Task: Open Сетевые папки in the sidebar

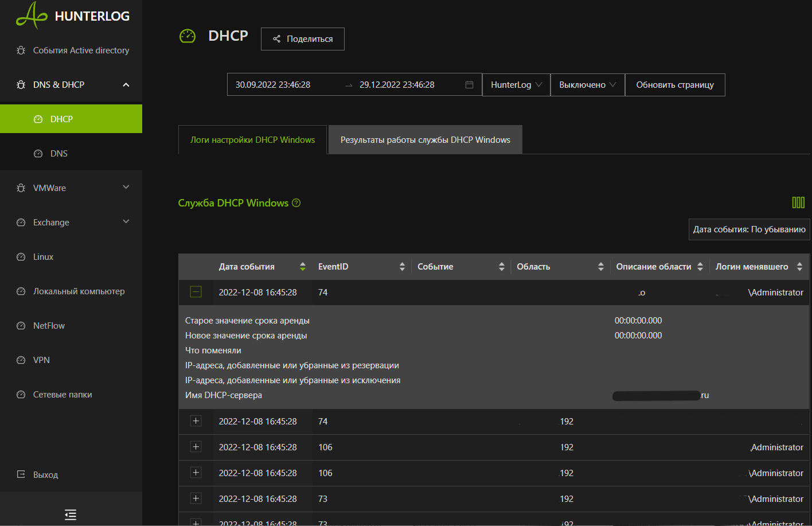Action: point(71,395)
